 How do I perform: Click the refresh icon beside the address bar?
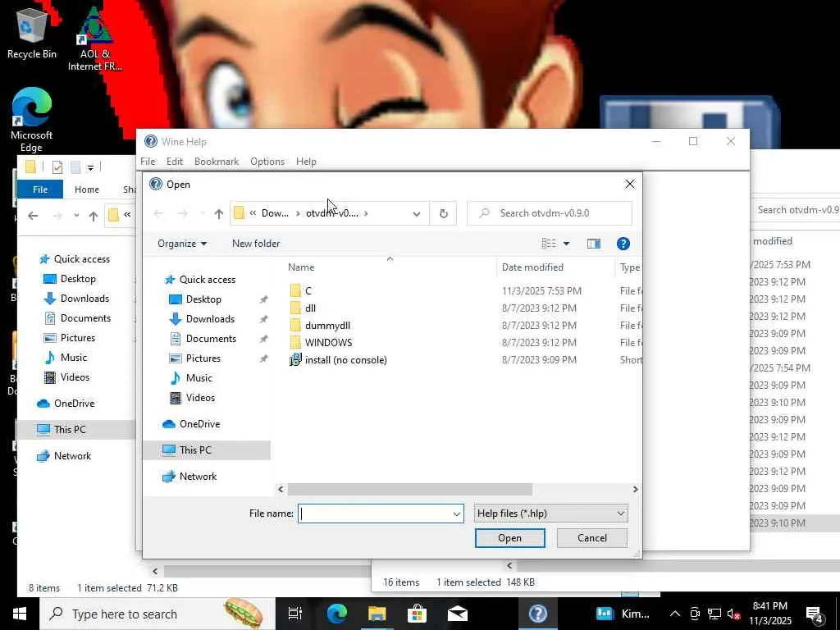(443, 213)
